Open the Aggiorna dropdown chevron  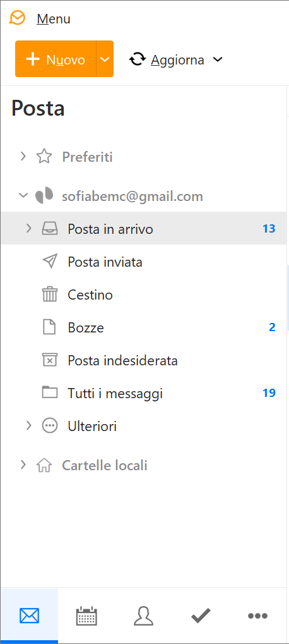[218, 59]
